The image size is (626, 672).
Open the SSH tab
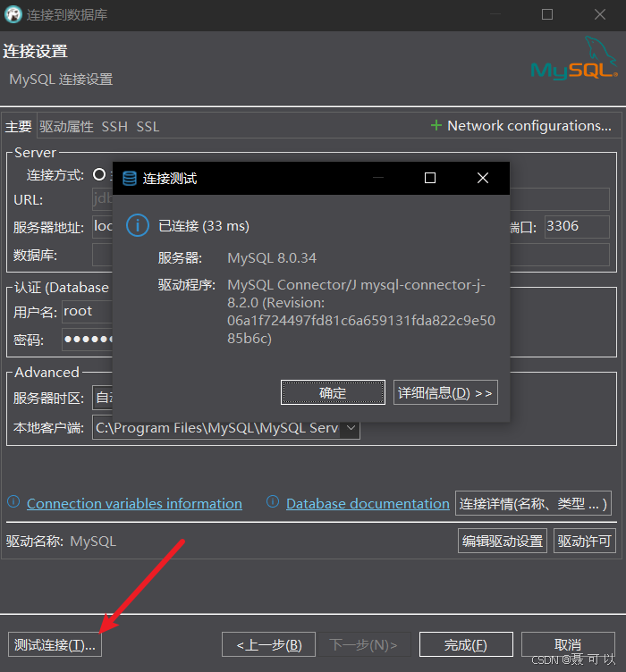(x=114, y=127)
